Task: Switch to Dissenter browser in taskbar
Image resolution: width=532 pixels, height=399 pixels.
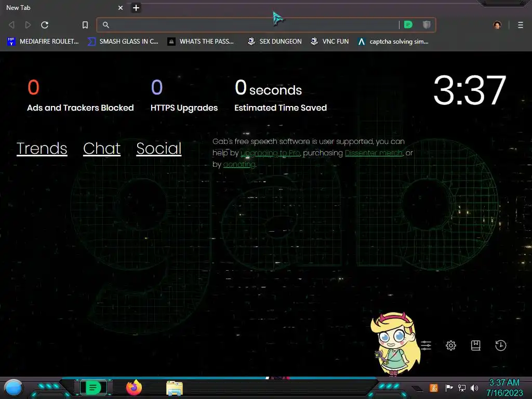Action: click(x=93, y=388)
